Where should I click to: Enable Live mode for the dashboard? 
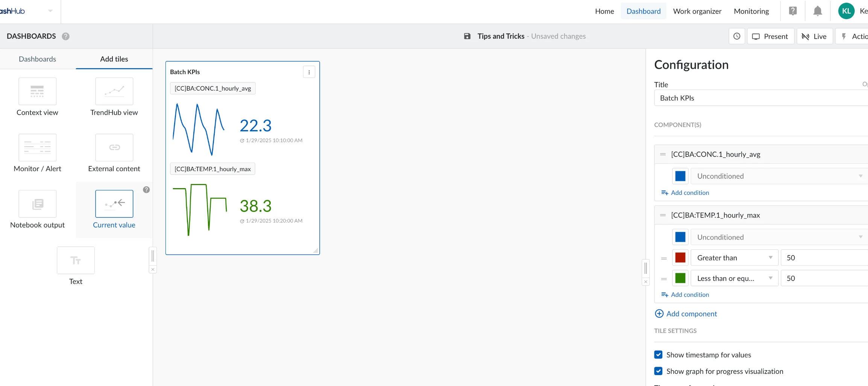click(815, 36)
